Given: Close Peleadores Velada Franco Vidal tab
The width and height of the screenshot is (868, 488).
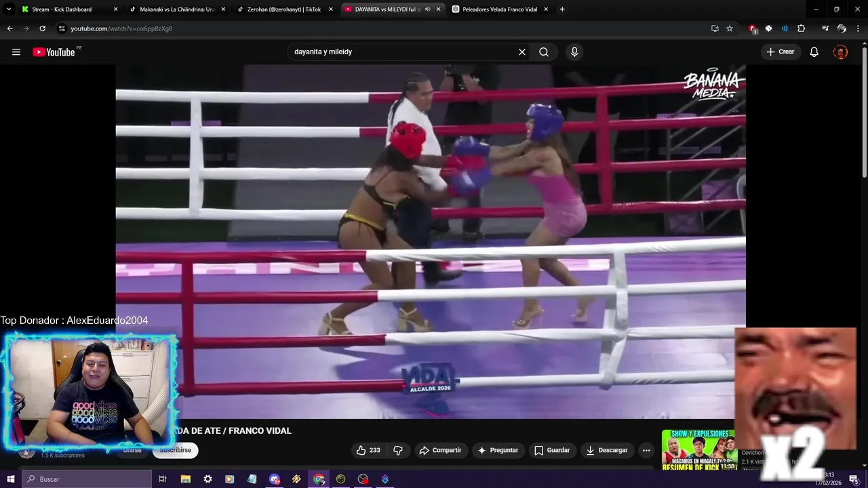Looking at the screenshot, I should (x=546, y=9).
